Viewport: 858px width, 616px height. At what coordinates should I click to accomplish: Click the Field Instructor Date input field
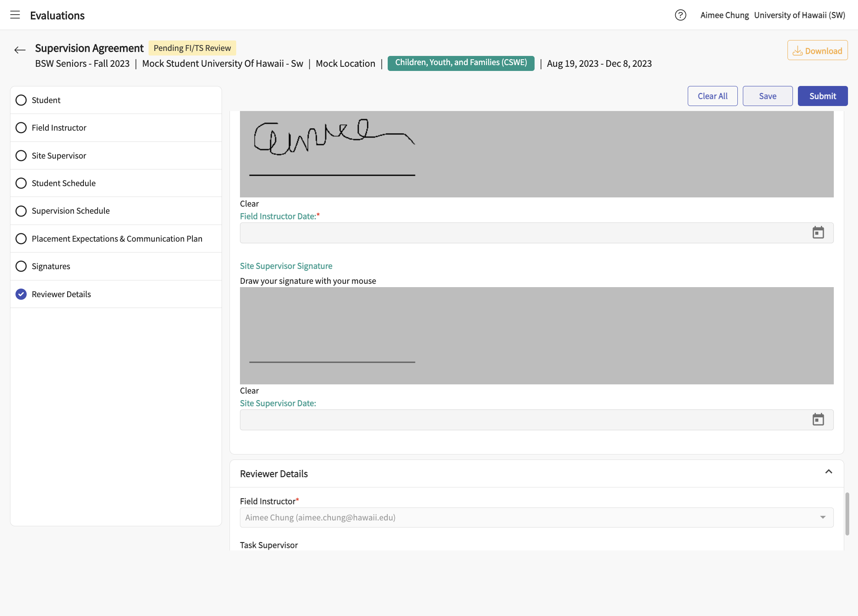point(537,233)
